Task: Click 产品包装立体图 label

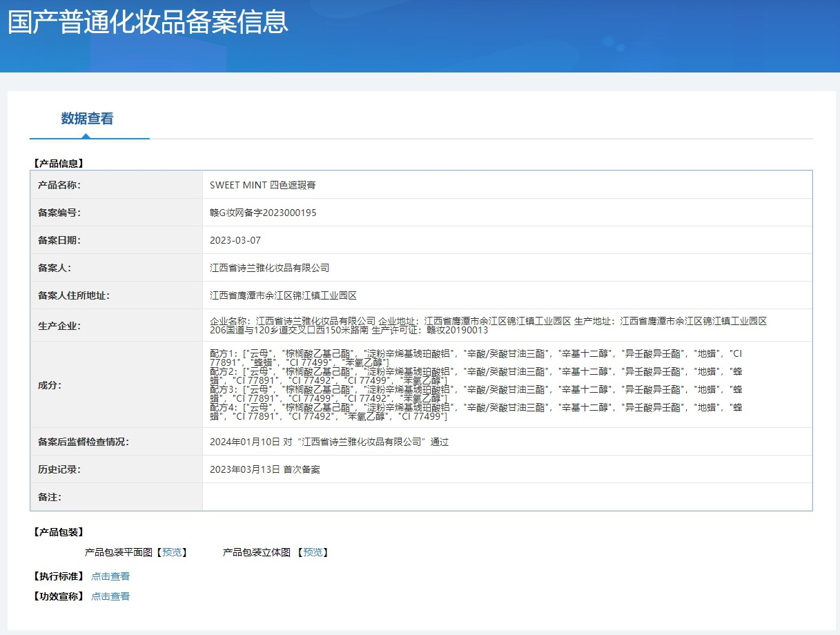Action: (257, 552)
